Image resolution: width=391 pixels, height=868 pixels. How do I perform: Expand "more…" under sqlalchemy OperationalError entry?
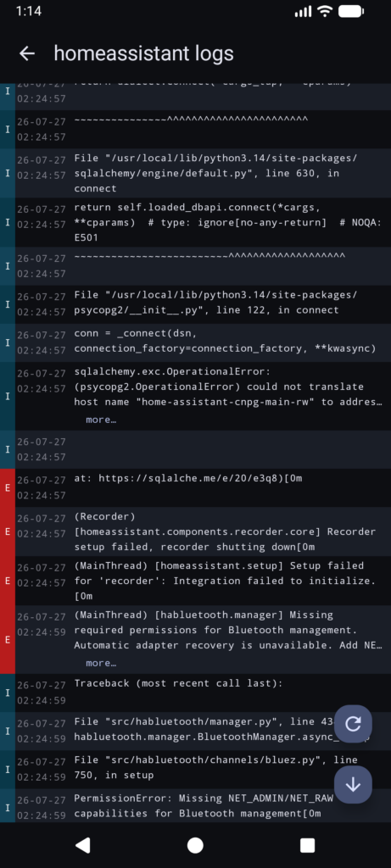pyautogui.click(x=101, y=420)
